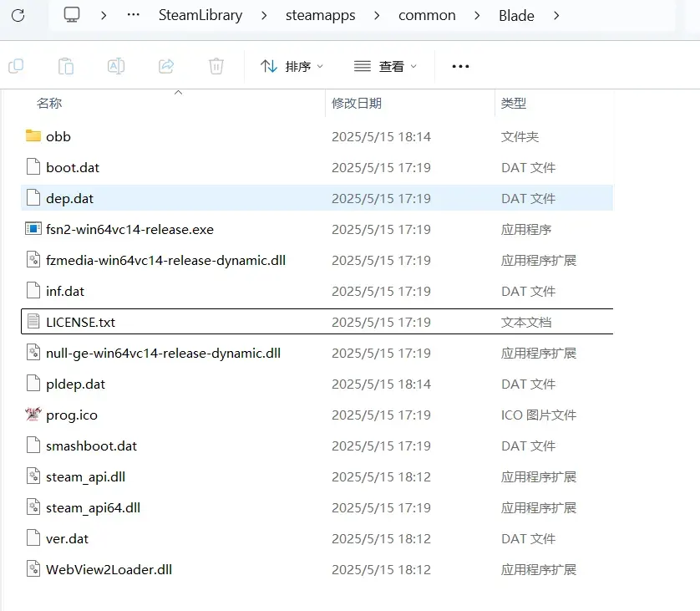Show hidden breadcrumb path ellipsis
Viewport: 700px width, 611px height.
[x=133, y=15]
